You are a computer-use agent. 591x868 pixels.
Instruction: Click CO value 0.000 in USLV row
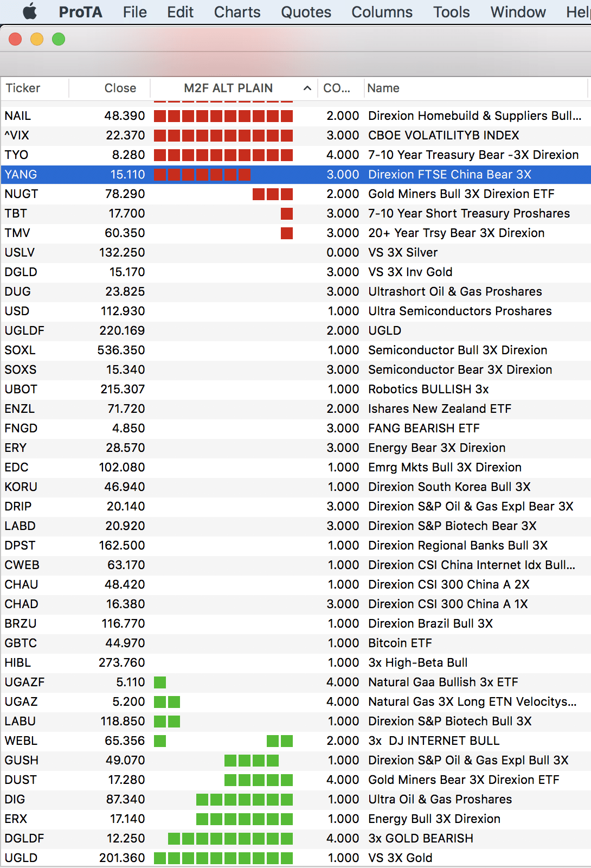(x=343, y=252)
